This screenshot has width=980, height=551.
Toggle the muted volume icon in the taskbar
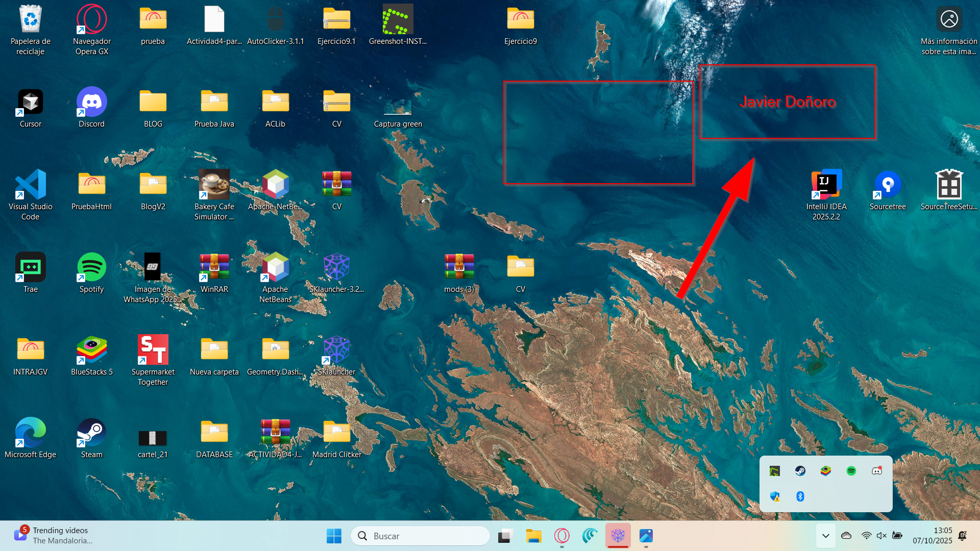coord(881,536)
